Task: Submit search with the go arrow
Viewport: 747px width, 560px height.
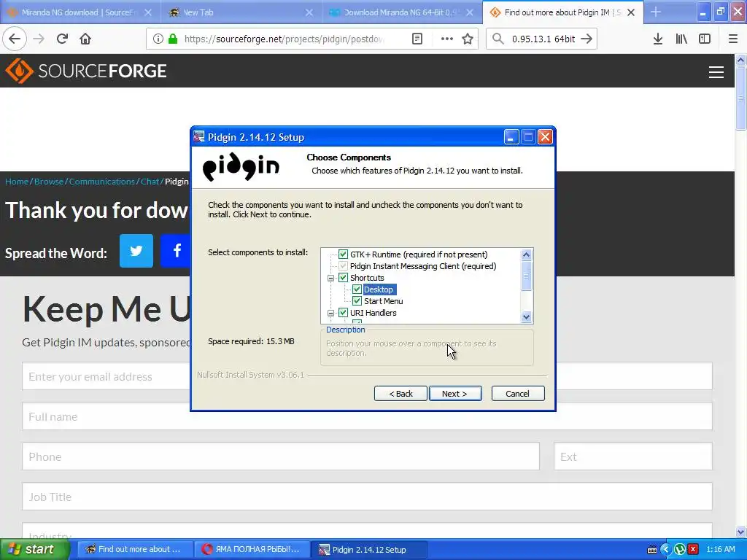Action: click(x=587, y=39)
